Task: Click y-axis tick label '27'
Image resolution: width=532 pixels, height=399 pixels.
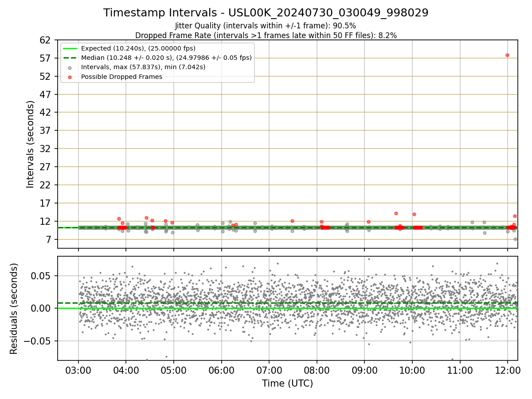Action: tap(46, 167)
